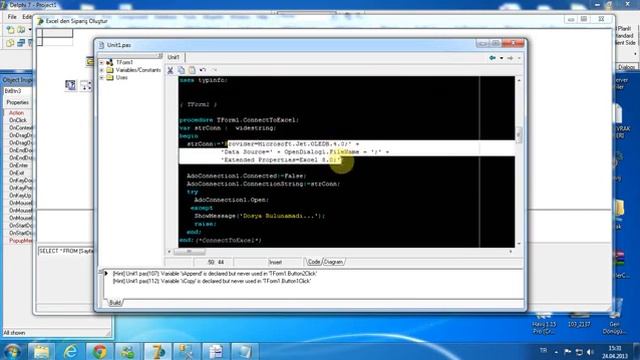Switch to the Diagram tab

[x=333, y=262]
